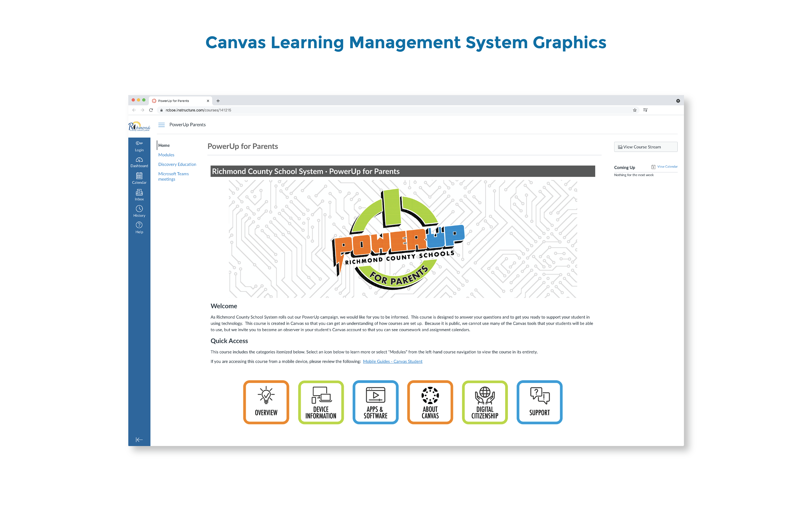Click the View Course Stream button
Screen dimensions: 812x525
coord(645,147)
